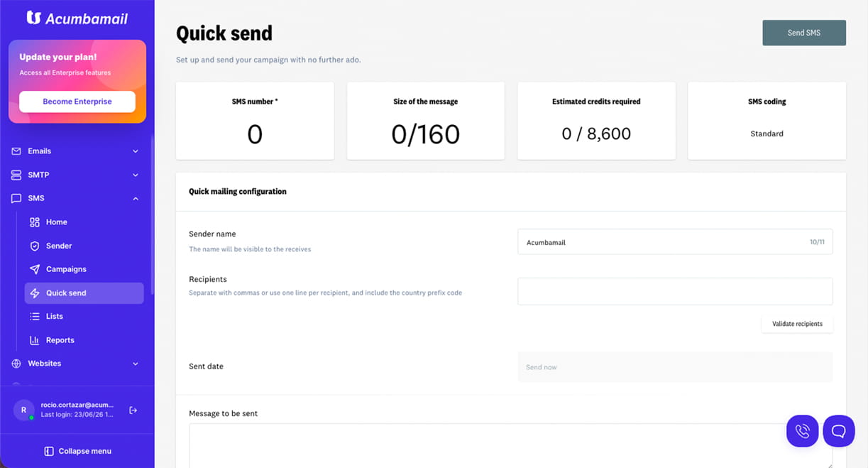Viewport: 868px width, 468px height.
Task: Click the Websites globe icon
Action: (x=16, y=364)
